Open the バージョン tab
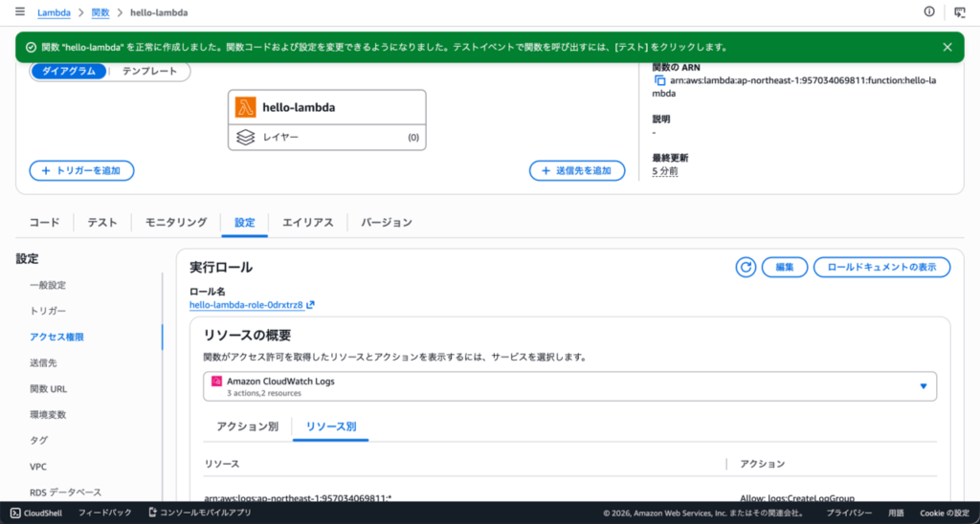The image size is (980, 524). pyautogui.click(x=387, y=223)
